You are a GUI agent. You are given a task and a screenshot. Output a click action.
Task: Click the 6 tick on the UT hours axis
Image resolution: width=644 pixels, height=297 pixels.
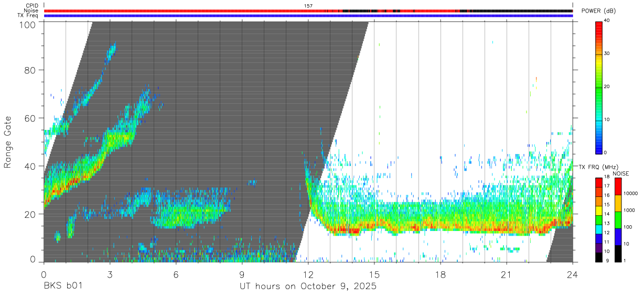click(x=176, y=274)
